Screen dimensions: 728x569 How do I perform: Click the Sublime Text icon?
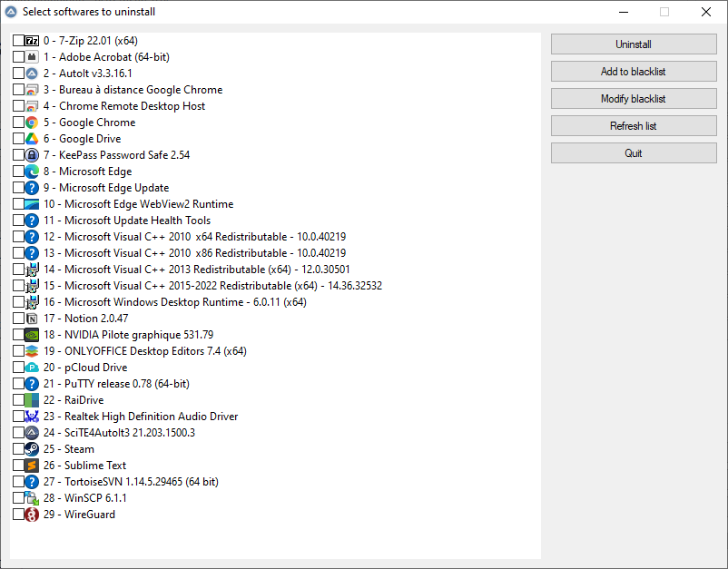tap(32, 466)
